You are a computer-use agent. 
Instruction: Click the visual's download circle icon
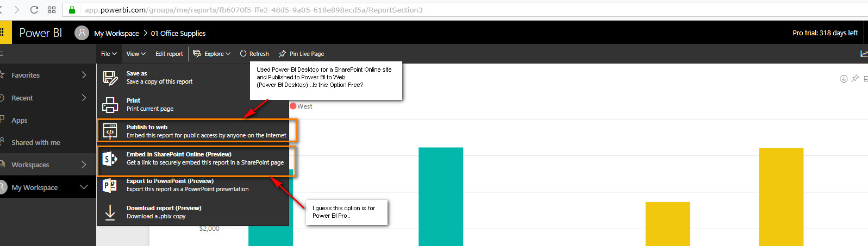[844, 79]
